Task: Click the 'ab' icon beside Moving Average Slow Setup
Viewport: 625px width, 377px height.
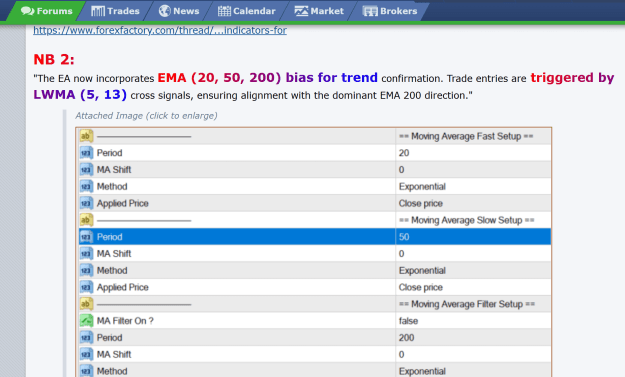Action: pyautogui.click(x=86, y=220)
